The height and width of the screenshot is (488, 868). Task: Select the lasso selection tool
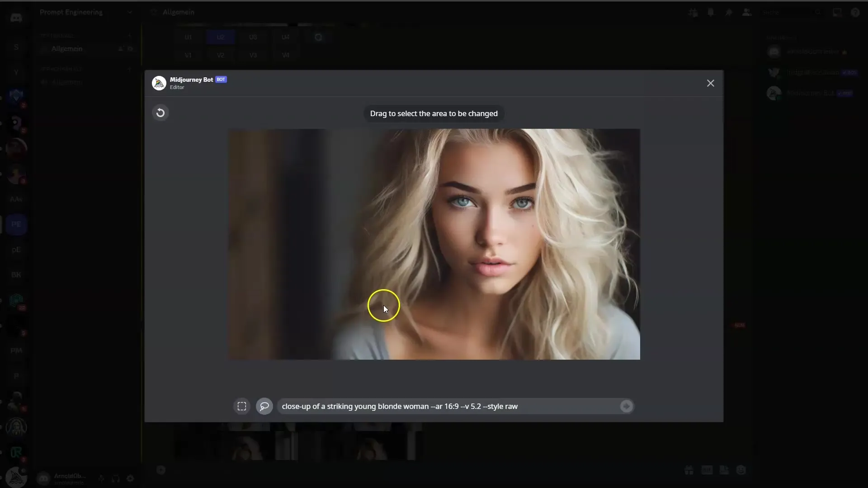click(264, 406)
